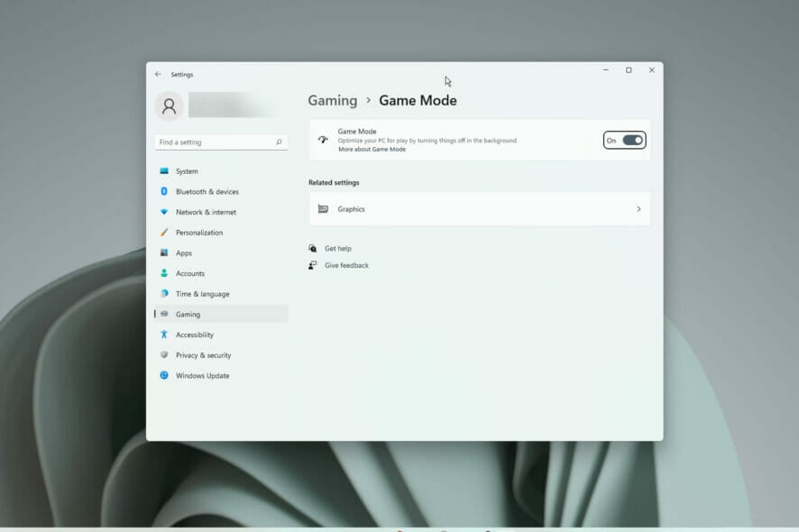This screenshot has width=799, height=532.
Task: Click the Give feedback link
Action: (346, 265)
